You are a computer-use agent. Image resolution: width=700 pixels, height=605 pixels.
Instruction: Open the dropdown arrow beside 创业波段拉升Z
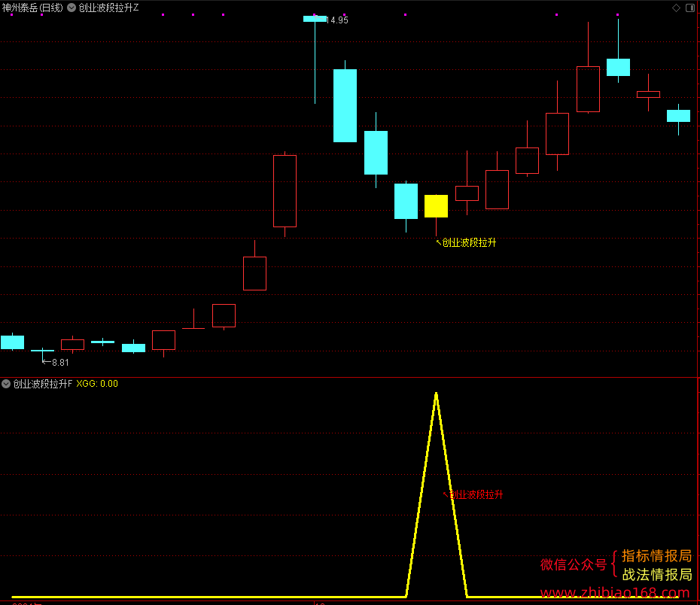(72, 8)
